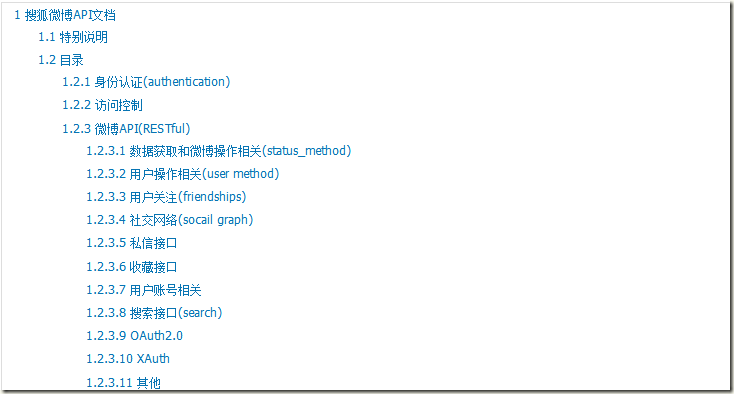Open 1.2.3.4 社交网络(socail graph) link
The width and height of the screenshot is (734, 394).
[169, 219]
